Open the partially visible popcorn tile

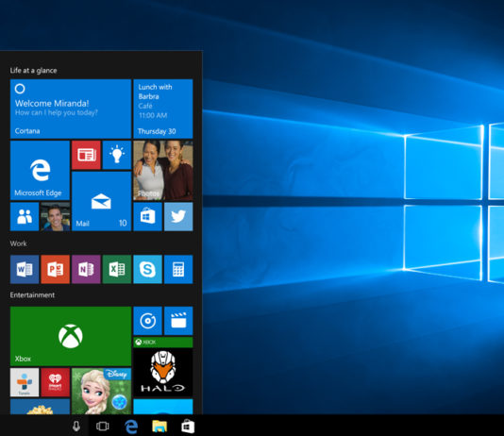(x=40, y=407)
